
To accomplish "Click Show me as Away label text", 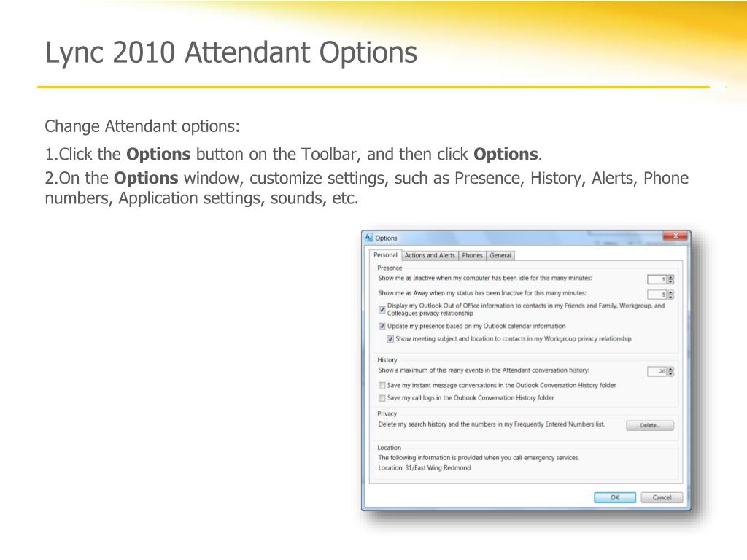I will click(x=482, y=293).
